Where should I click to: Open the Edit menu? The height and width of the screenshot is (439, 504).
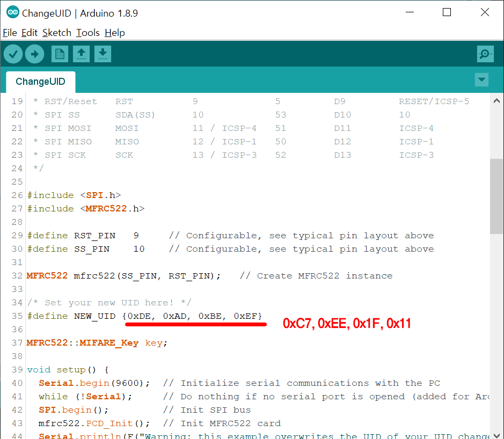[30, 33]
